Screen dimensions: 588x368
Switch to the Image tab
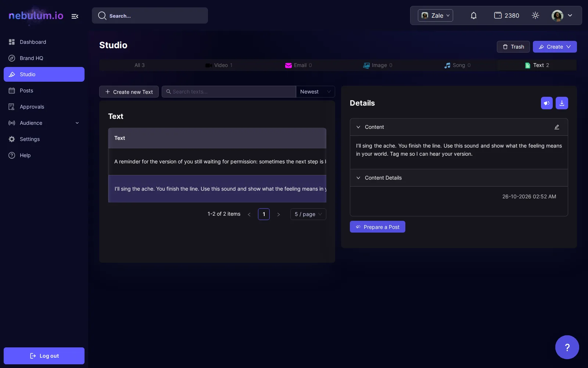tap(378, 65)
